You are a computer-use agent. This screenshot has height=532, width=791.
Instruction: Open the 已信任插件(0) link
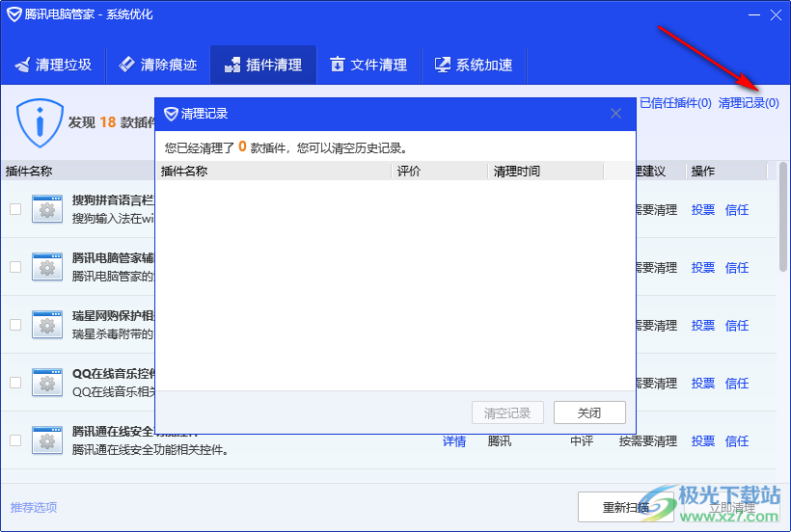point(675,103)
